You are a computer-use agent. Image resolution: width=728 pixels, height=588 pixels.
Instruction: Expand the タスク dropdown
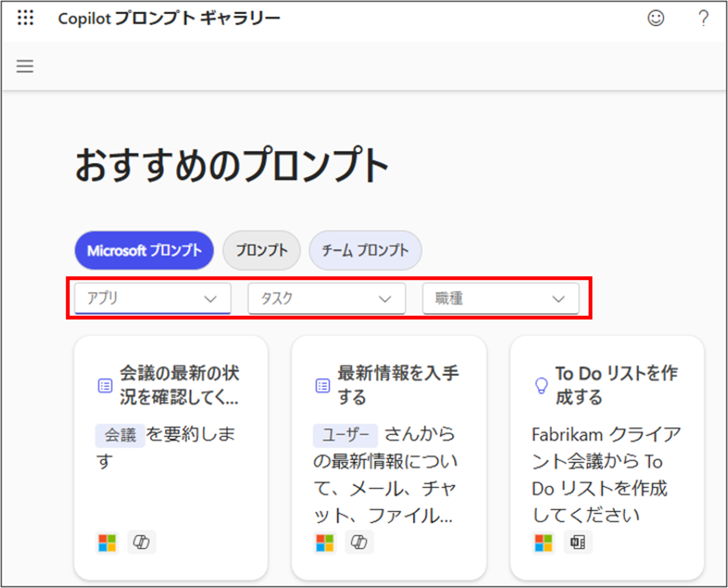coord(327,299)
